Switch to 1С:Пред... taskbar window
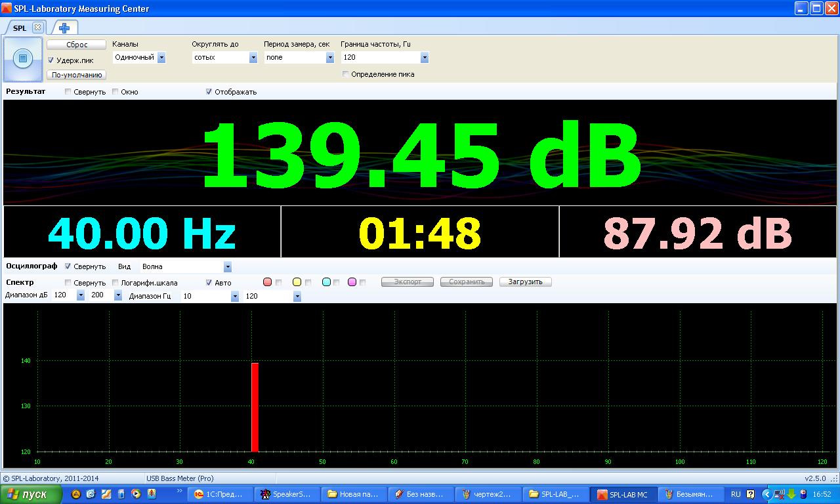 220,495
